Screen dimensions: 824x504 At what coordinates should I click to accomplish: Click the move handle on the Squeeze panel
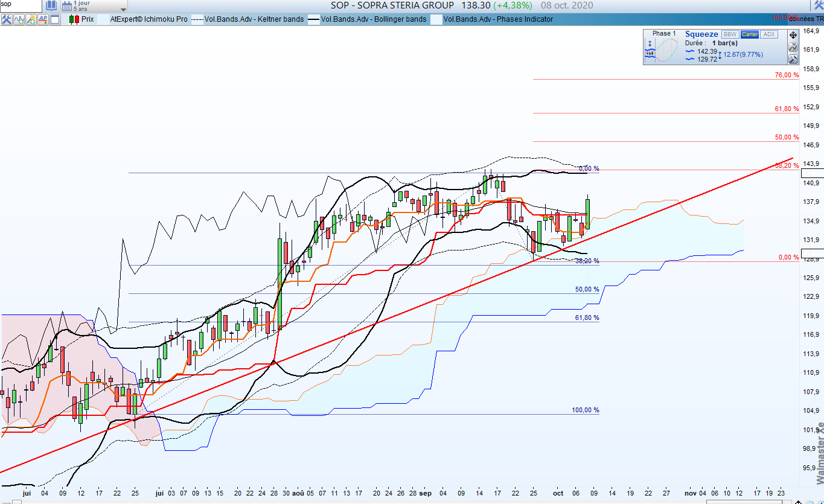tap(793, 35)
